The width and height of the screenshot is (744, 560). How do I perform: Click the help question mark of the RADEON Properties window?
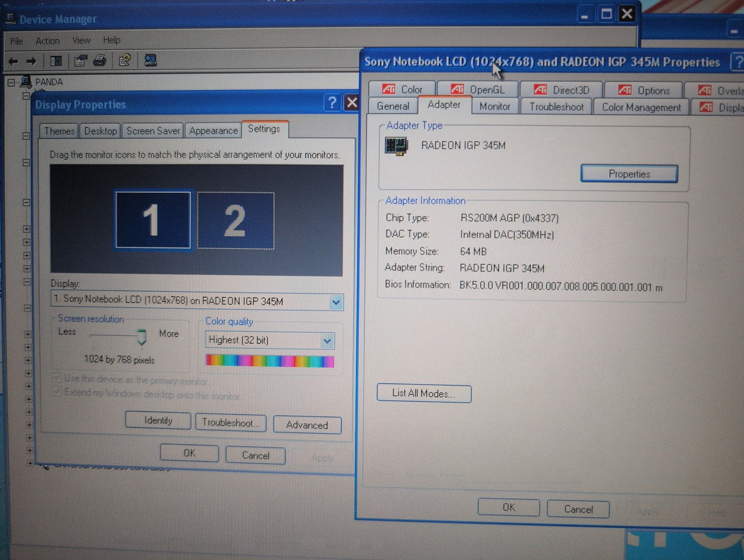point(737,62)
